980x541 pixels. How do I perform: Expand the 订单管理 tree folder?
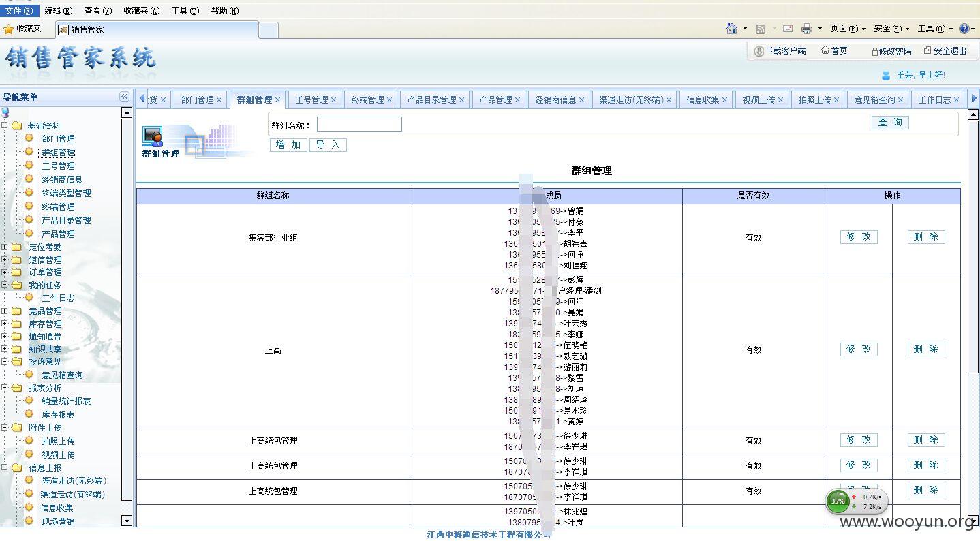point(5,273)
